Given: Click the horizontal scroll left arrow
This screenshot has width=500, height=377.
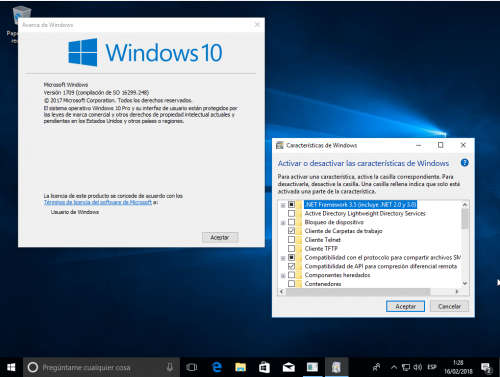Looking at the screenshot, I should (x=282, y=292).
